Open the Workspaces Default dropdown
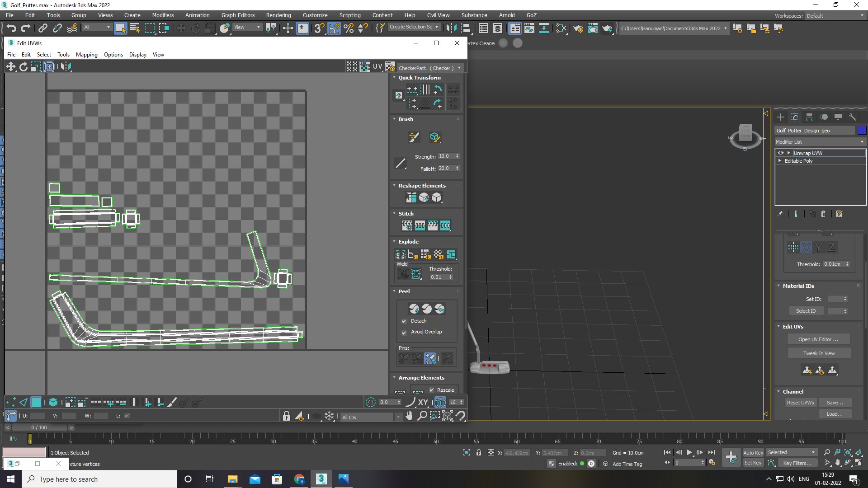Image resolution: width=868 pixels, height=488 pixels. [x=835, y=16]
